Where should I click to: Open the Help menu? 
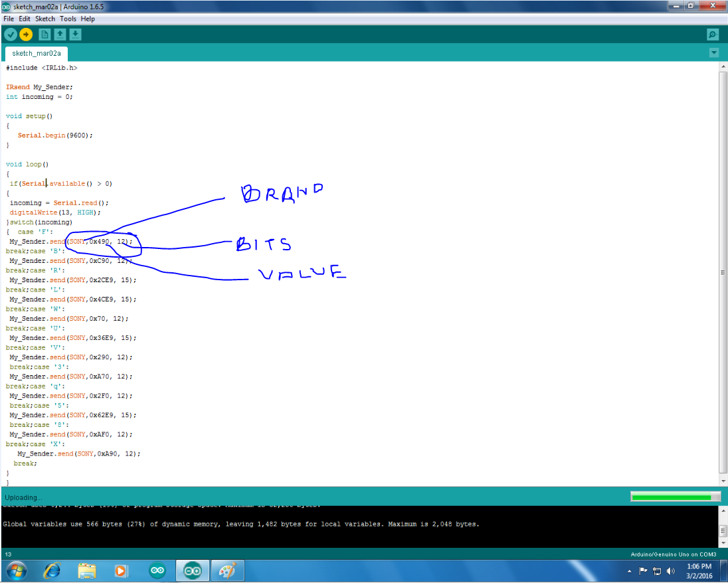click(88, 19)
